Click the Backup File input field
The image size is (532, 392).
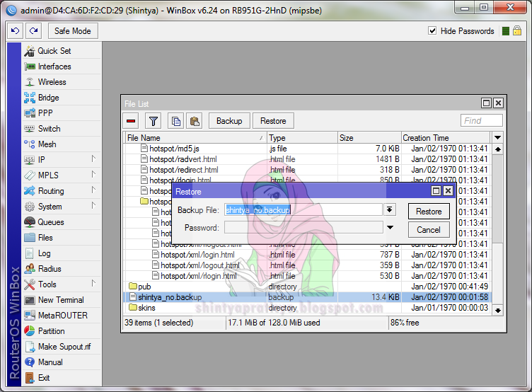303,210
